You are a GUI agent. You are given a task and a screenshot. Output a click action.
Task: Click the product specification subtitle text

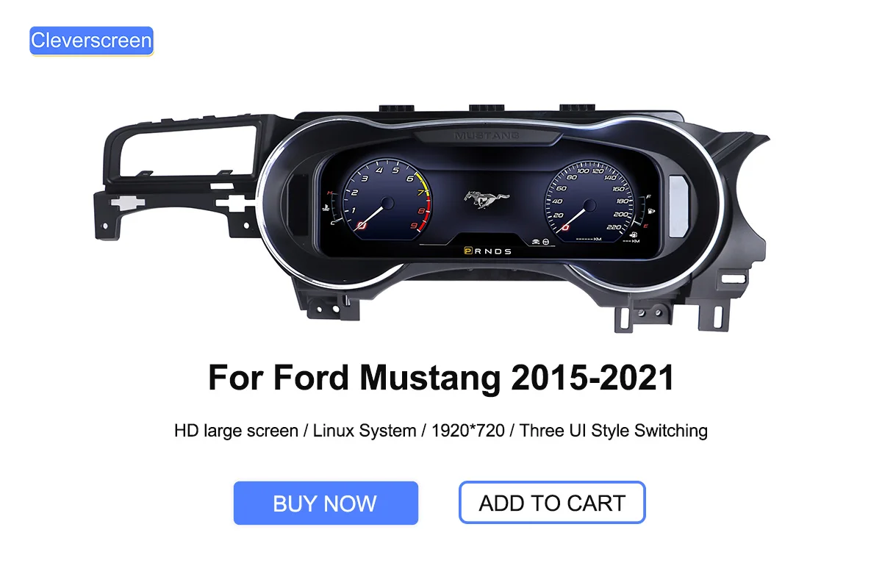coord(441,430)
